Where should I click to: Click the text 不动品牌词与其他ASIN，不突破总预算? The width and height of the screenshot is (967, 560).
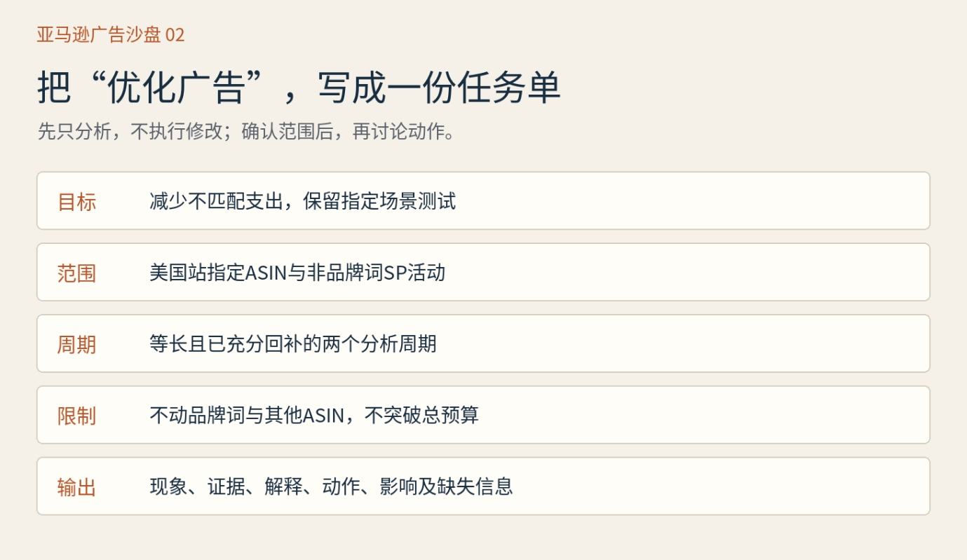(314, 416)
